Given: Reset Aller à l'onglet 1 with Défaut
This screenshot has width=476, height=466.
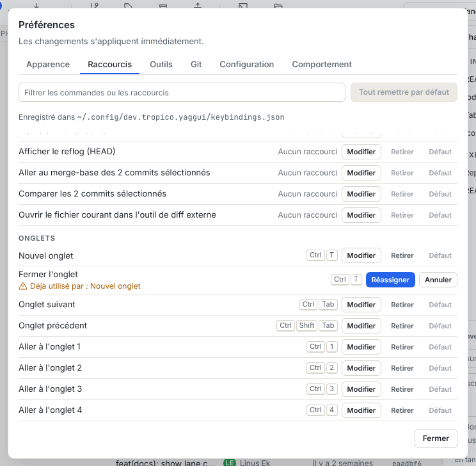Looking at the screenshot, I should (x=440, y=347).
